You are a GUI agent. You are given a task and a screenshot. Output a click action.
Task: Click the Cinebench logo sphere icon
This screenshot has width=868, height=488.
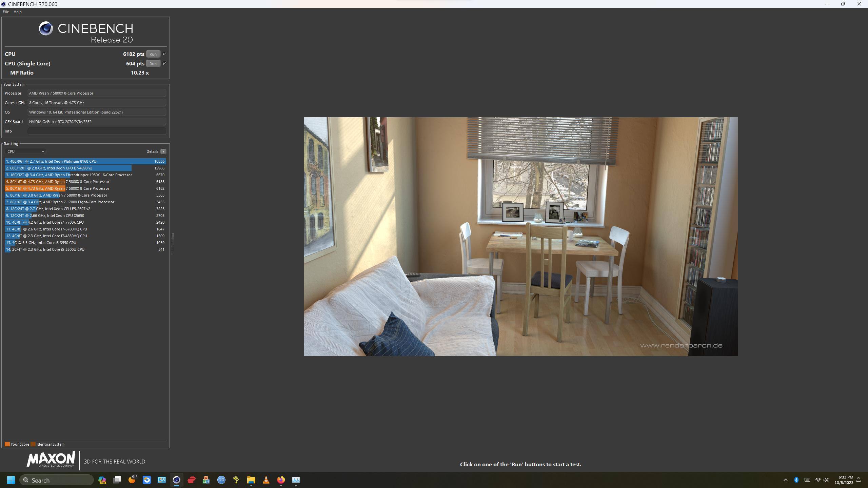46,28
